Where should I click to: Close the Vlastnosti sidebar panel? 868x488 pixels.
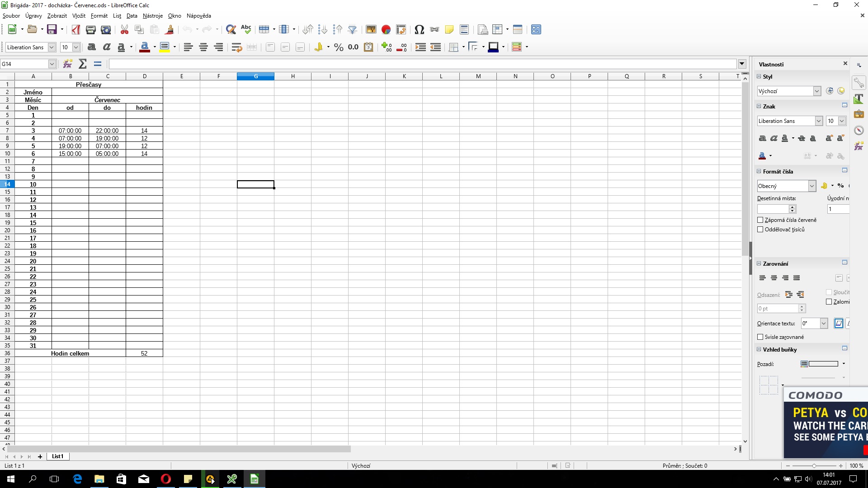point(845,64)
